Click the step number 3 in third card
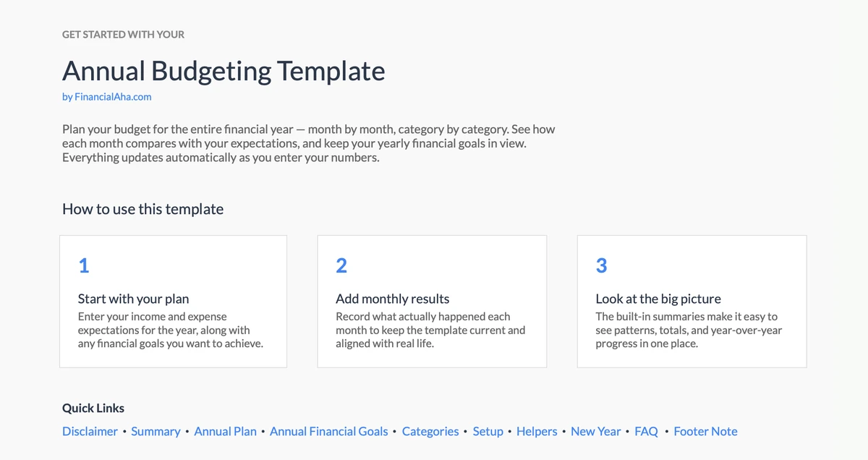 [x=601, y=266]
